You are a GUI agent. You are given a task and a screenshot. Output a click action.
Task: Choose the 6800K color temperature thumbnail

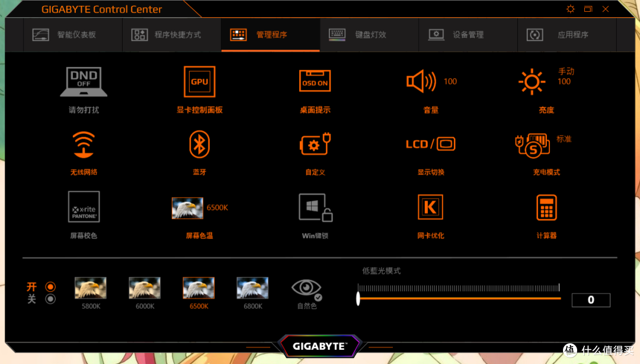(252, 288)
